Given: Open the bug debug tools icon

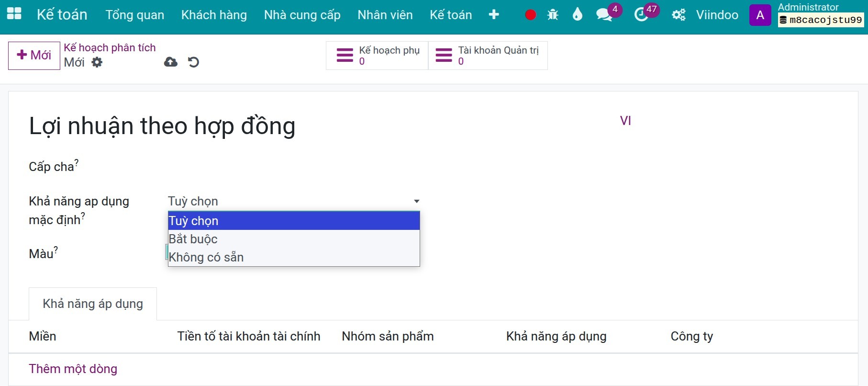Looking at the screenshot, I should click(553, 15).
